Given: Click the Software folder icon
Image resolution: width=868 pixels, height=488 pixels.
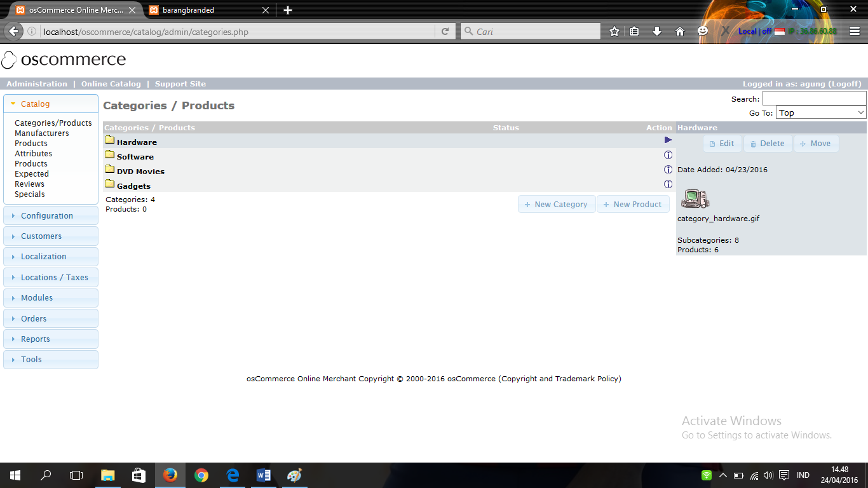Looking at the screenshot, I should [x=109, y=155].
